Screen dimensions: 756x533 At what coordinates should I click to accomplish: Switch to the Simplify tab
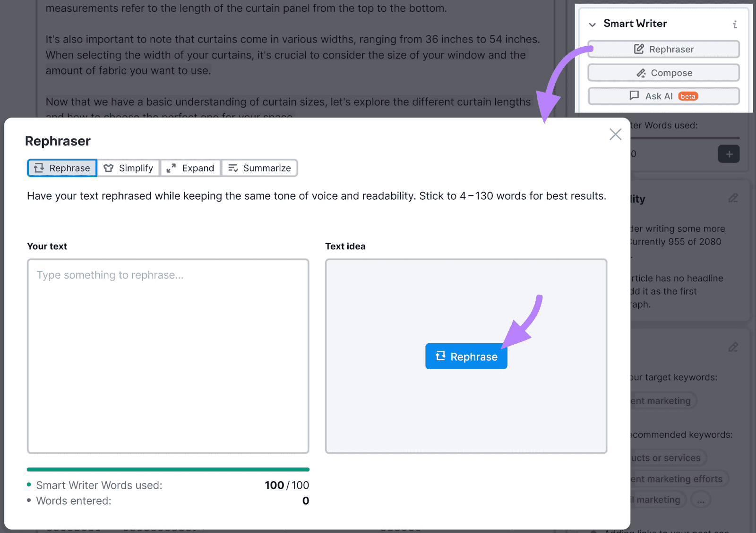tap(128, 168)
